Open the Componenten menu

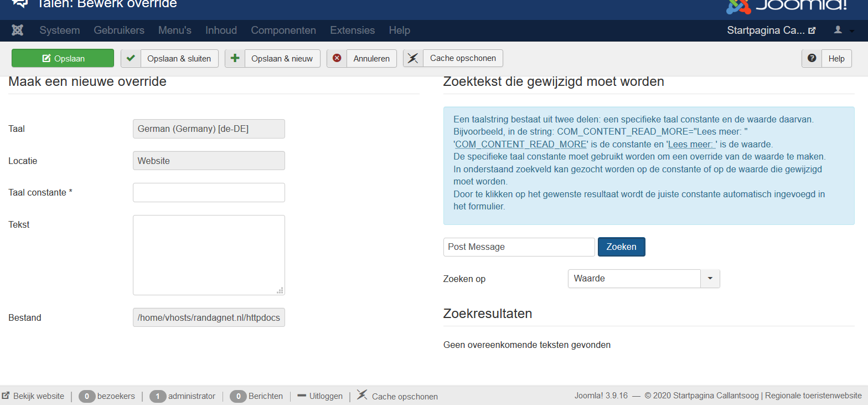click(x=283, y=30)
